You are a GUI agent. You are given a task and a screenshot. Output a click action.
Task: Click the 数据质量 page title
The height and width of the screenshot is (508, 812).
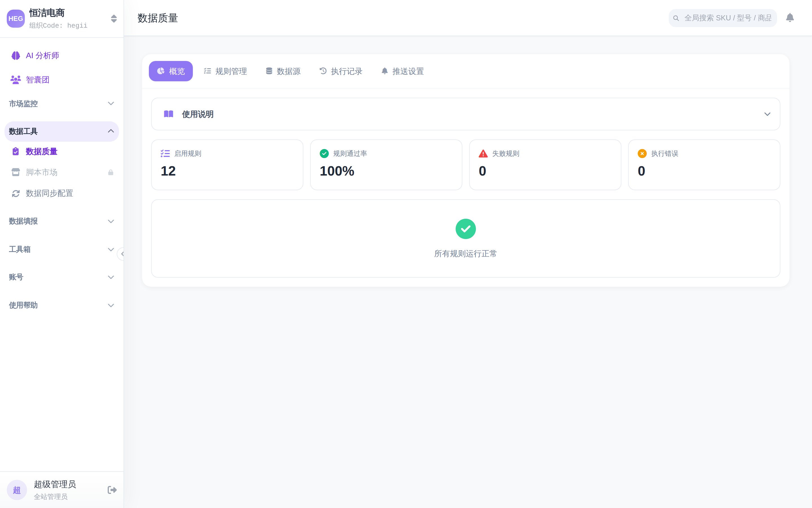tap(158, 18)
